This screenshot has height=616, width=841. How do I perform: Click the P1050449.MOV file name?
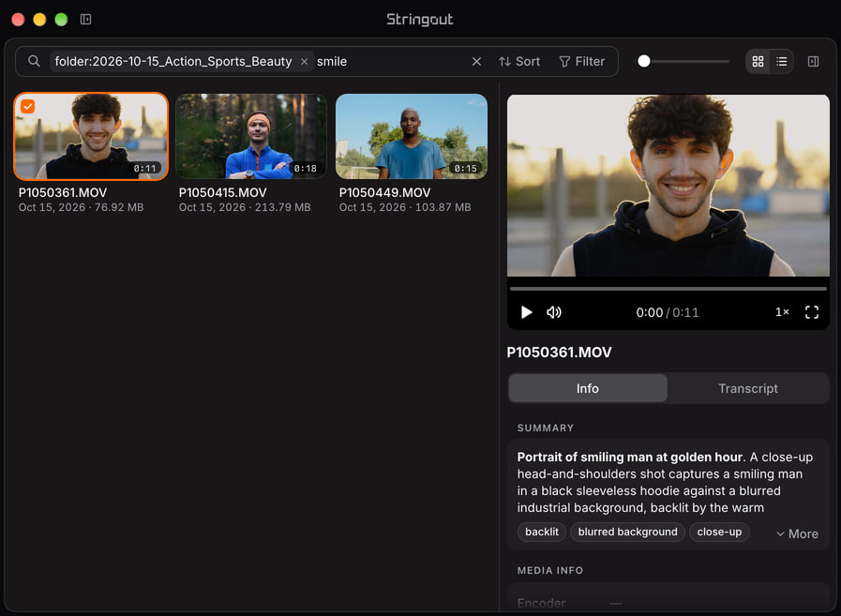pos(384,192)
